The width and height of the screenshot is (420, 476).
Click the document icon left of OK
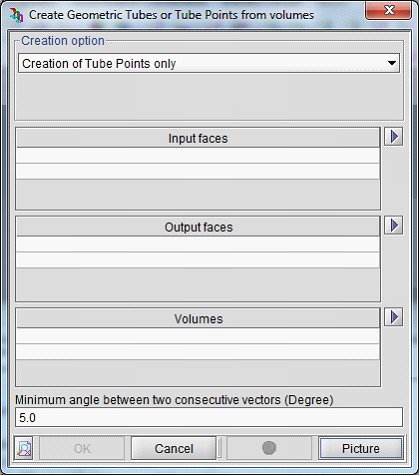pyautogui.click(x=24, y=448)
